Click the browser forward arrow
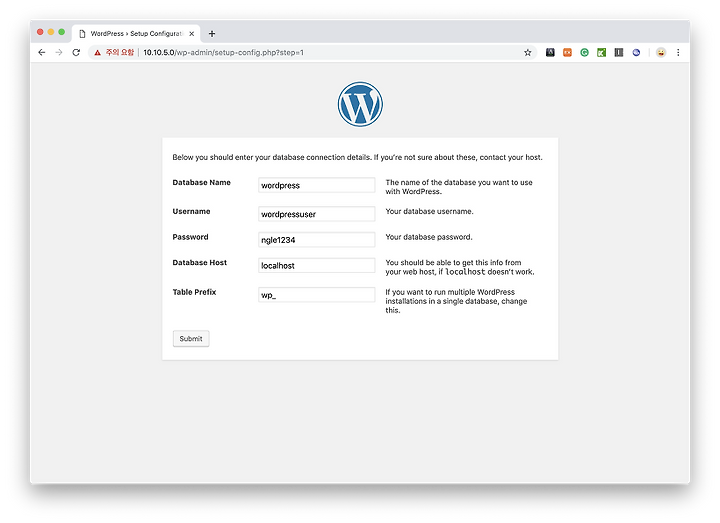This screenshot has height=523, width=720. [x=59, y=53]
